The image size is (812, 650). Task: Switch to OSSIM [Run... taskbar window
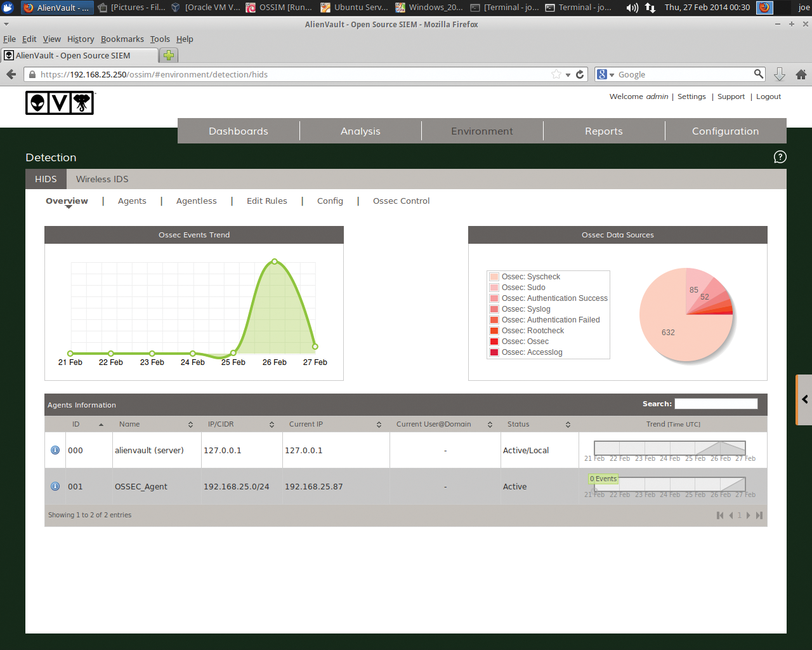pos(279,8)
